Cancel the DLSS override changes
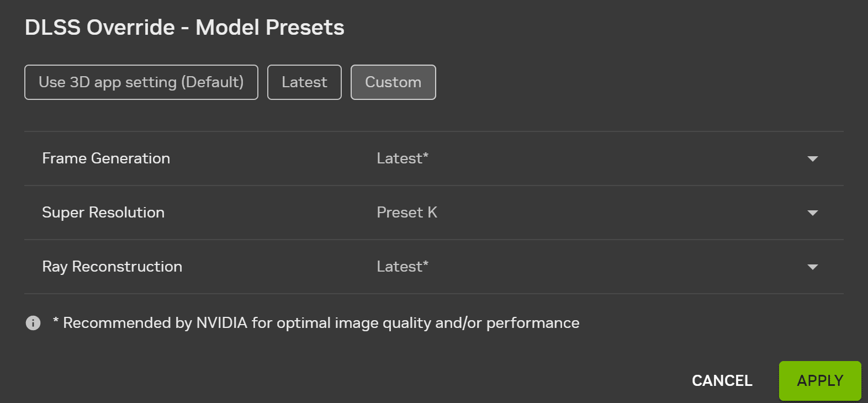Image resolution: width=868 pixels, height=403 pixels. [x=722, y=380]
